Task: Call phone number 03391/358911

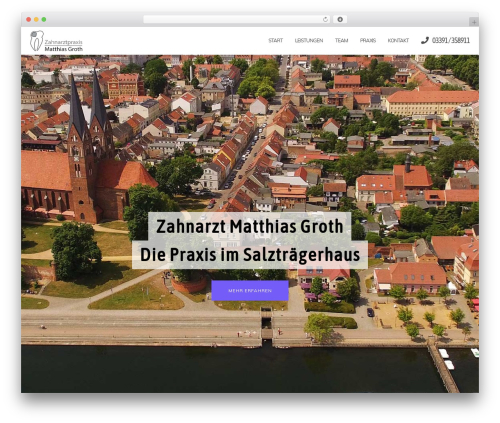Action: click(451, 40)
